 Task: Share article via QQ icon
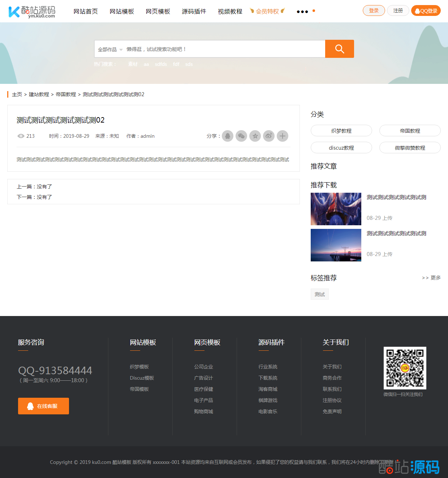point(228,136)
